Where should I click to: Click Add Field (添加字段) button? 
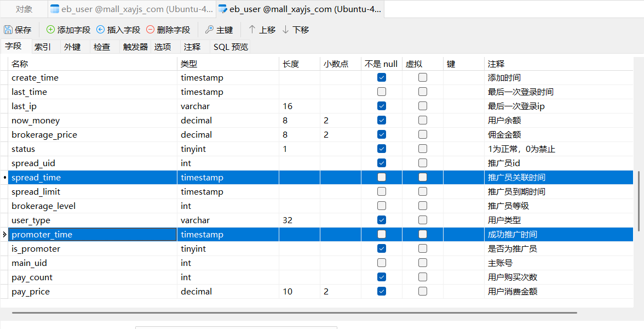pos(68,30)
